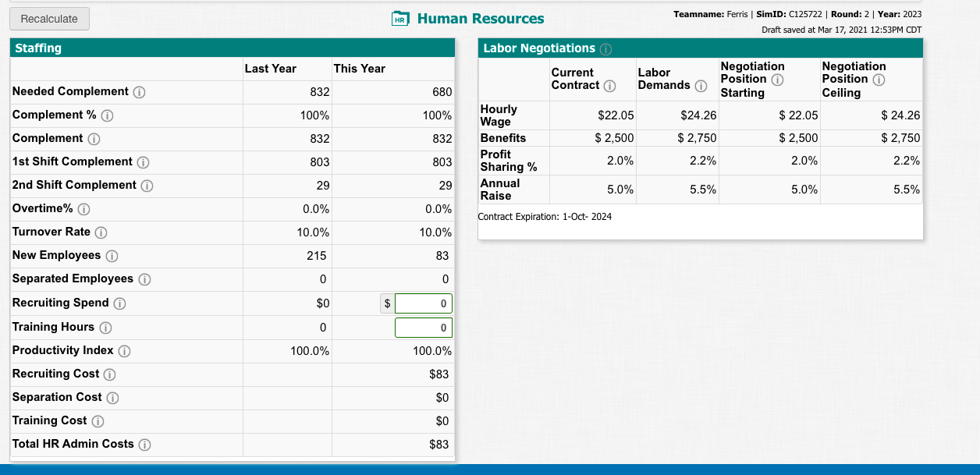The width and height of the screenshot is (980, 475).
Task: Open the Overtime% info tooltip
Action: [84, 207]
